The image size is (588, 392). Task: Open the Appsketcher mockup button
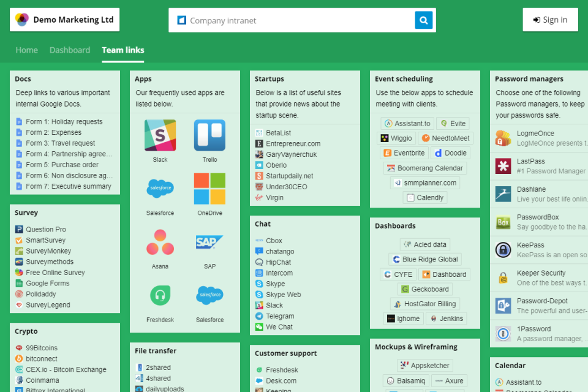pyautogui.click(x=425, y=366)
